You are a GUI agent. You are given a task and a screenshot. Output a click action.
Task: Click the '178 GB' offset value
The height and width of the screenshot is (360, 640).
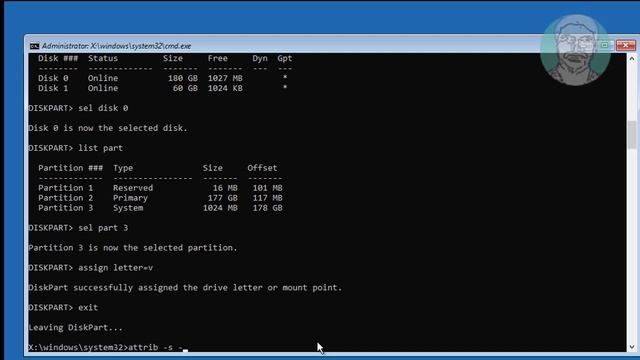pyautogui.click(x=267, y=208)
